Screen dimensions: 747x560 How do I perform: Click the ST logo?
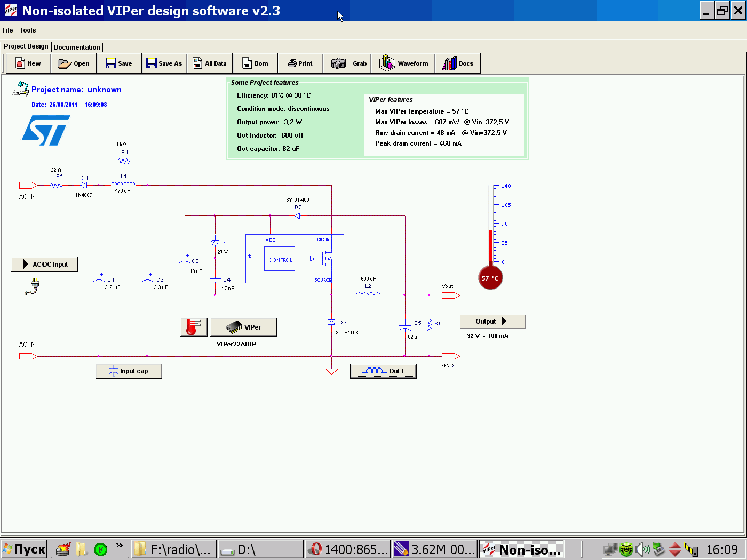[46, 131]
